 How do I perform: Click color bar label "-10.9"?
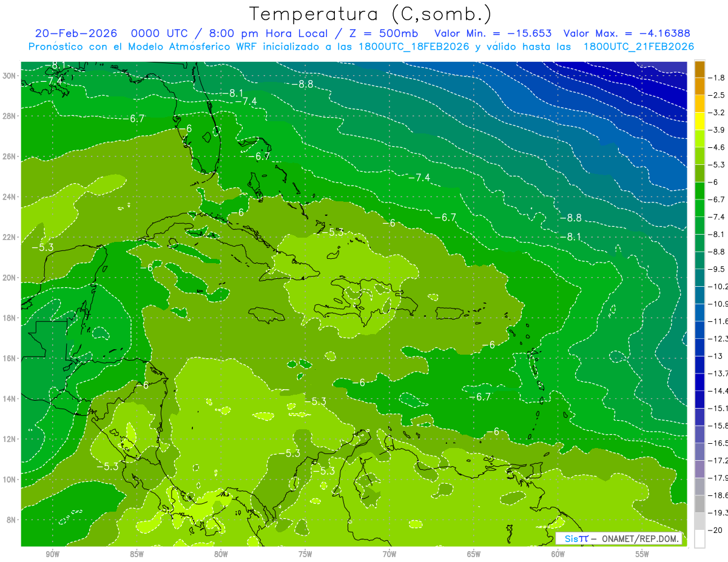(718, 304)
